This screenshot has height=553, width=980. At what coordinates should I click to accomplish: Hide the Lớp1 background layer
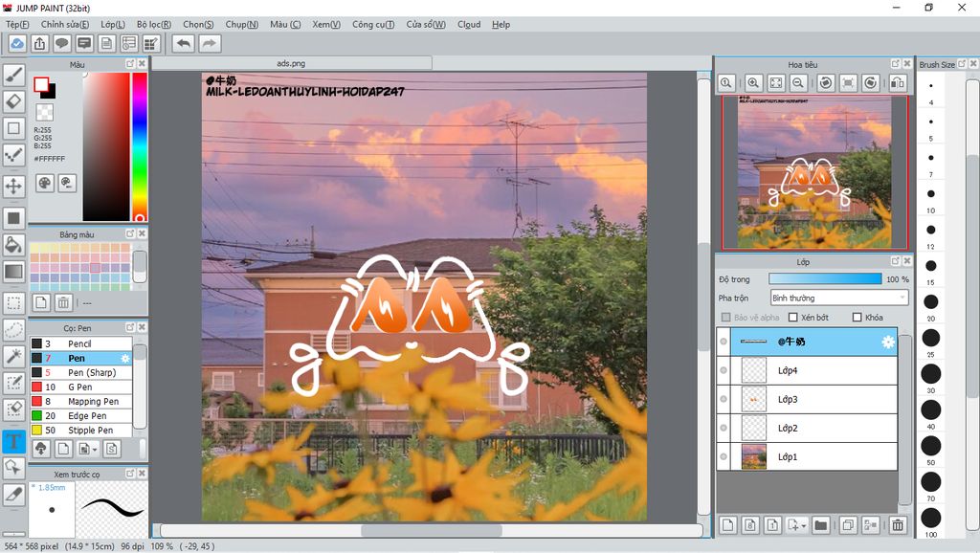click(724, 456)
